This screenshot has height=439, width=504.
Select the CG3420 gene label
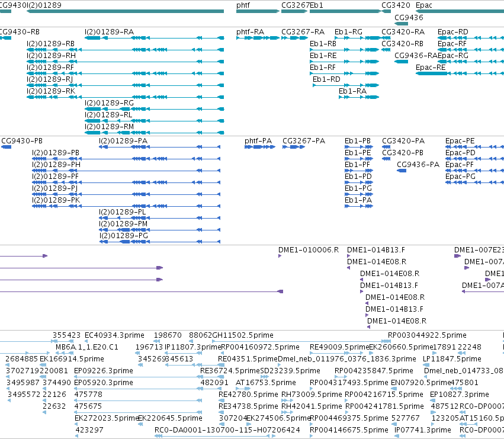tap(396, 5)
